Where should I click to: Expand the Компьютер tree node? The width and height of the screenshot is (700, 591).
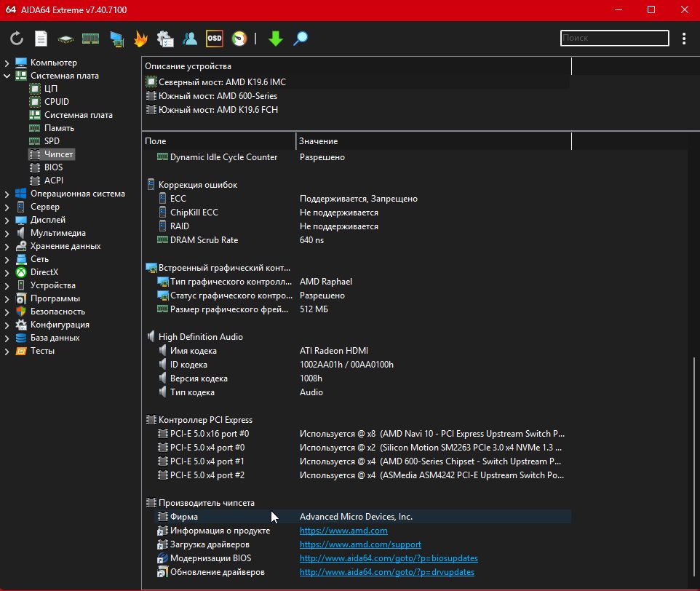[x=7, y=63]
